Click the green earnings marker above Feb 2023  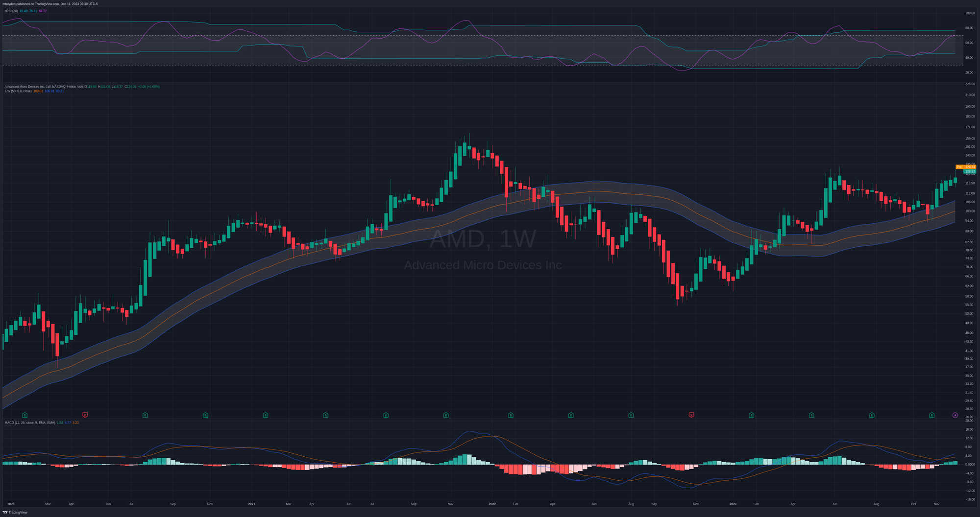pos(751,415)
